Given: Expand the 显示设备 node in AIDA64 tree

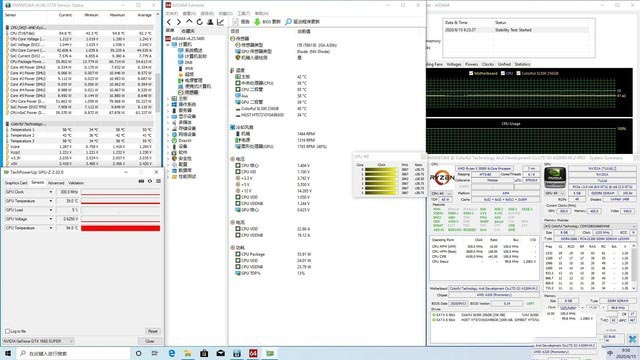Looking at the screenshot, I should 168,116.
